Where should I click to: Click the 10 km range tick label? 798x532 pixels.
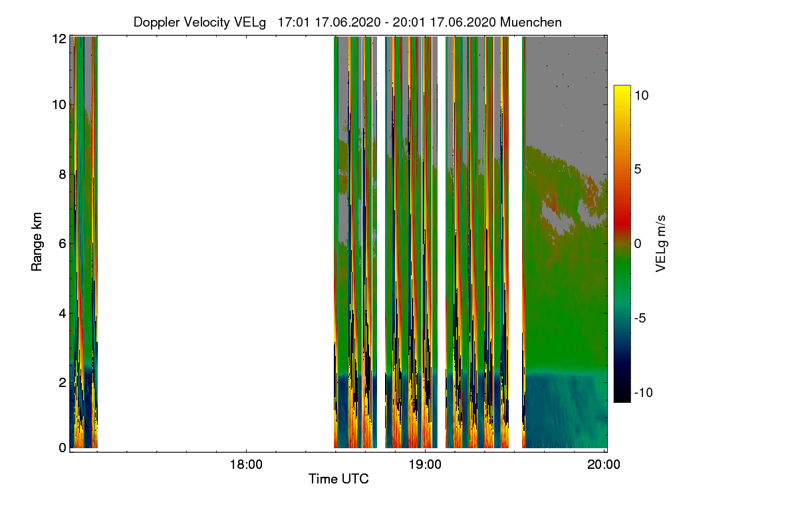tap(59, 104)
